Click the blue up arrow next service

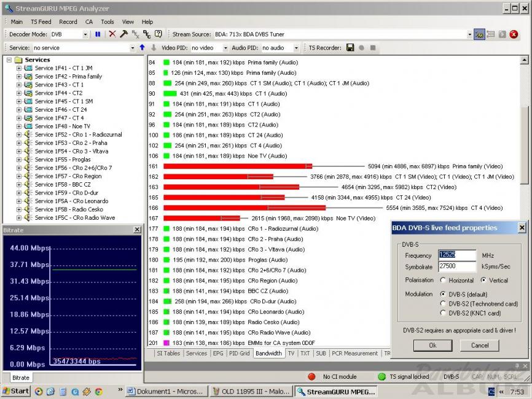(143, 48)
